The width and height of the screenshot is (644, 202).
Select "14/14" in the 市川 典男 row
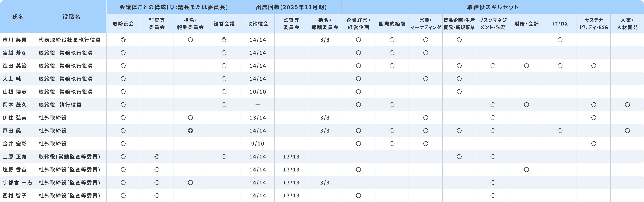258,40
